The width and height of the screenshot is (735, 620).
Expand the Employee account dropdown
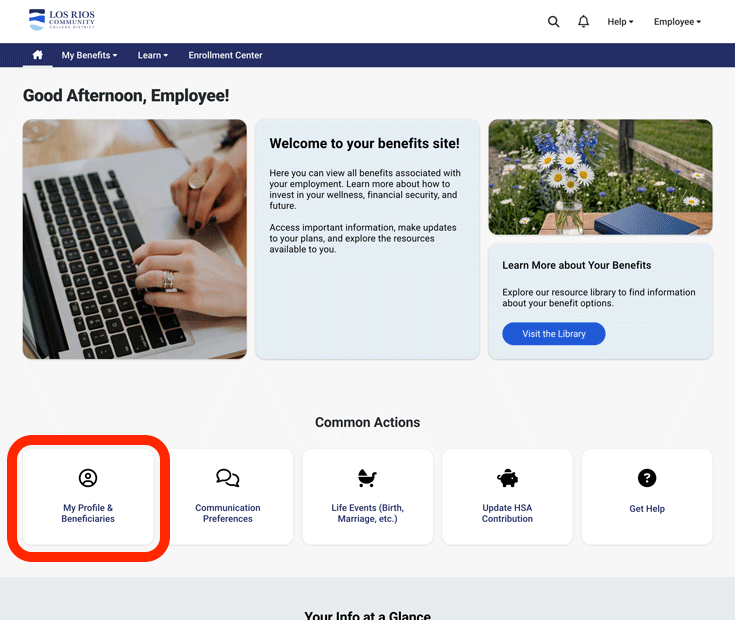(x=677, y=22)
